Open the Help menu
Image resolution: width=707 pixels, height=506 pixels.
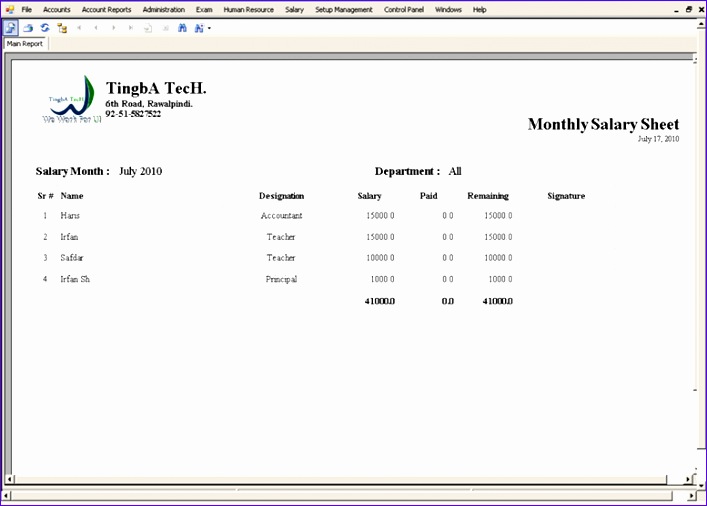(x=479, y=9)
